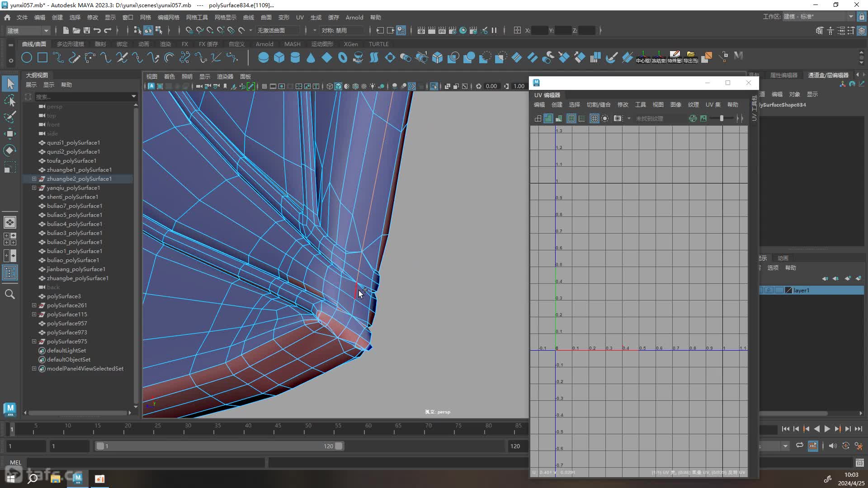Switch to Arnold shelf tab
Image resolution: width=868 pixels, height=488 pixels.
[264, 44]
